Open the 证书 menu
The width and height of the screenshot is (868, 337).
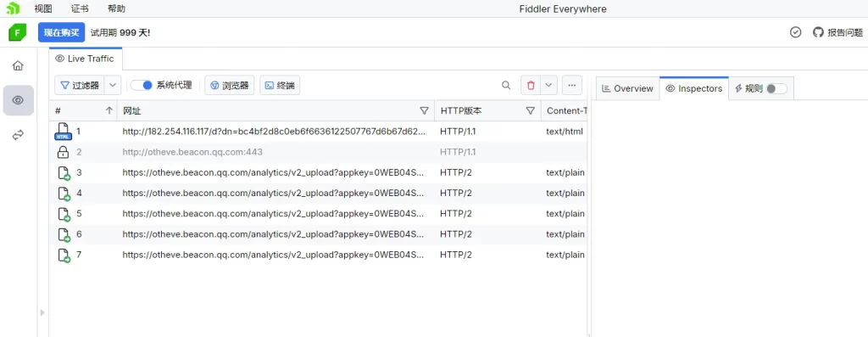80,8
